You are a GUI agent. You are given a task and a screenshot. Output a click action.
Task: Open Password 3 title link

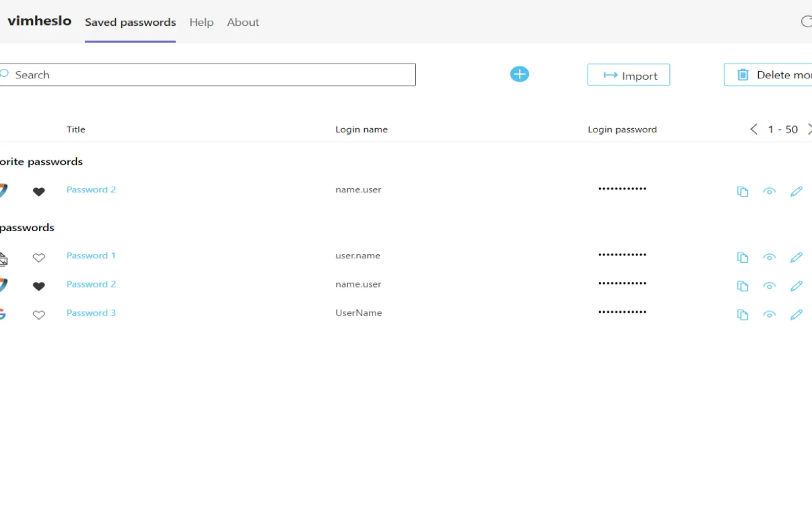point(91,313)
